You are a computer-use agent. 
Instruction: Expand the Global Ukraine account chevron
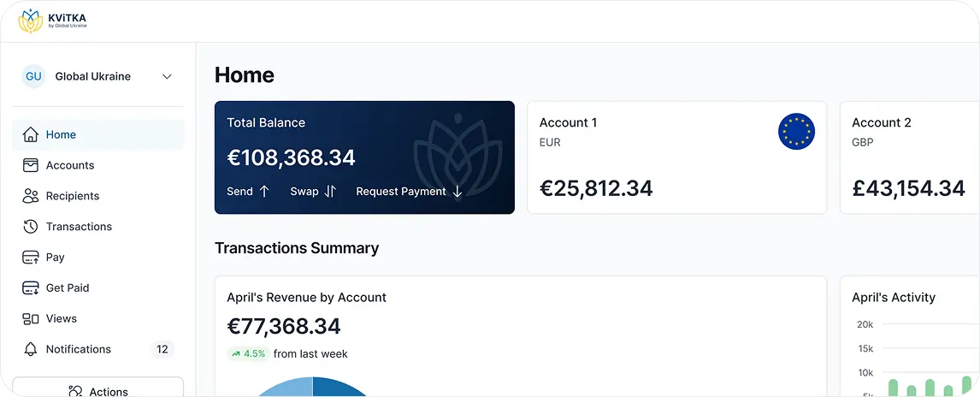(167, 77)
